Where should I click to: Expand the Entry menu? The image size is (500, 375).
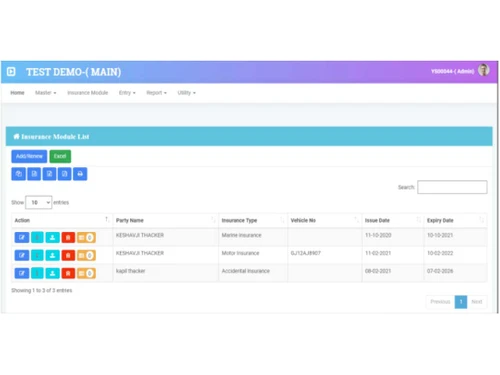tap(127, 93)
